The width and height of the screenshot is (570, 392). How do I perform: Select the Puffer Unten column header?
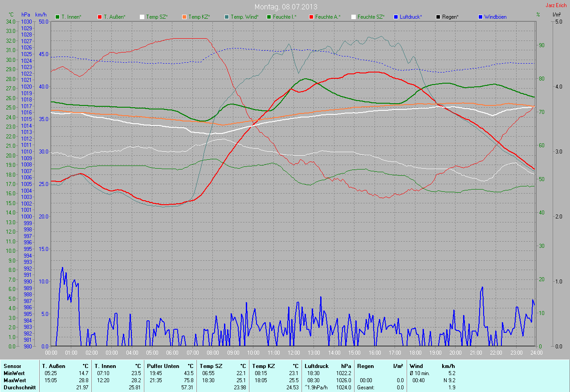pyautogui.click(x=163, y=366)
